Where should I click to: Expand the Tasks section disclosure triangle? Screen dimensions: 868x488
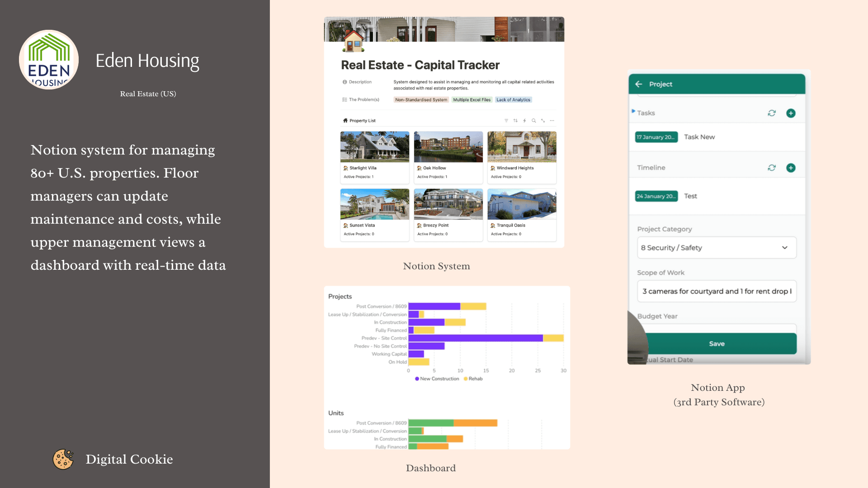(x=633, y=112)
